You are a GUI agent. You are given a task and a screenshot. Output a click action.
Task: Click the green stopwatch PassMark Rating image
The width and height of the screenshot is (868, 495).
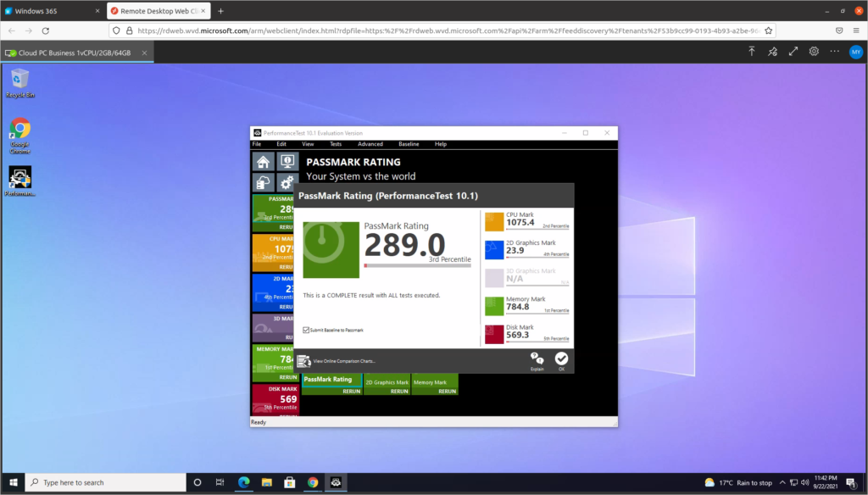331,250
